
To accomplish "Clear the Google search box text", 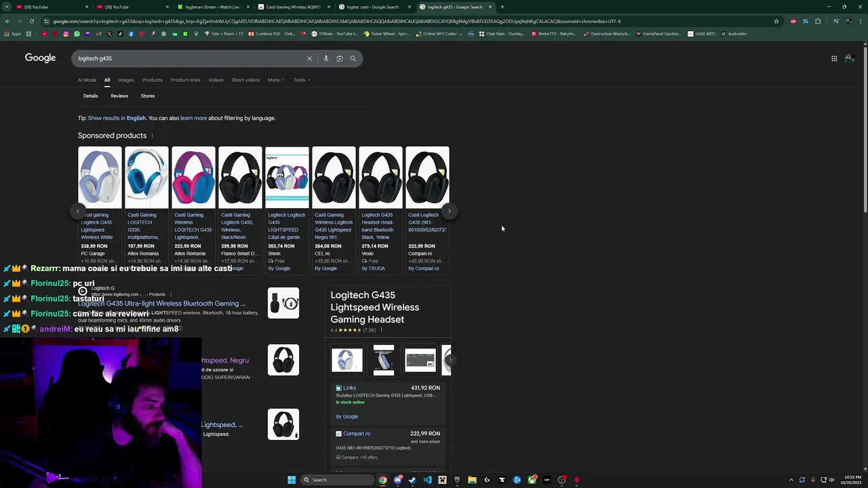I will point(309,58).
